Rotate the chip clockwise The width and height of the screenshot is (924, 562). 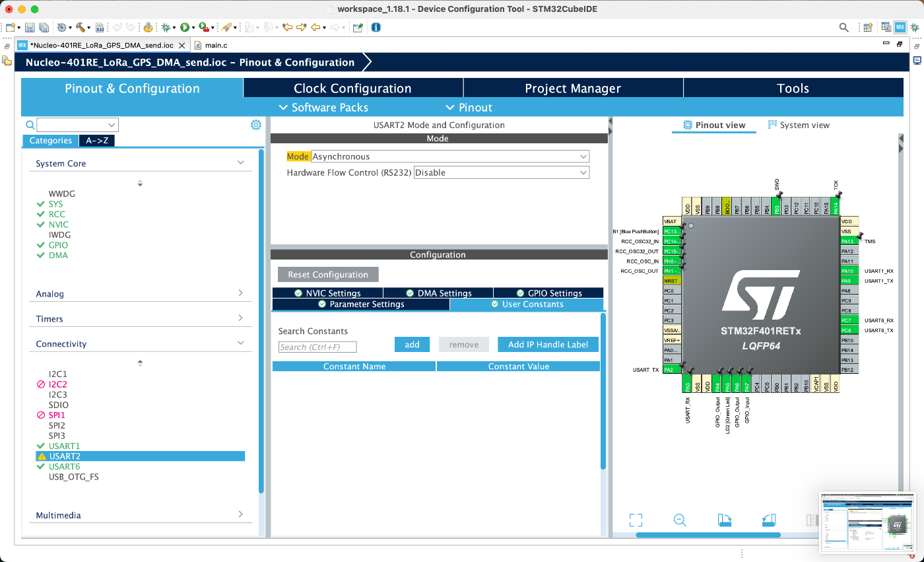click(724, 520)
